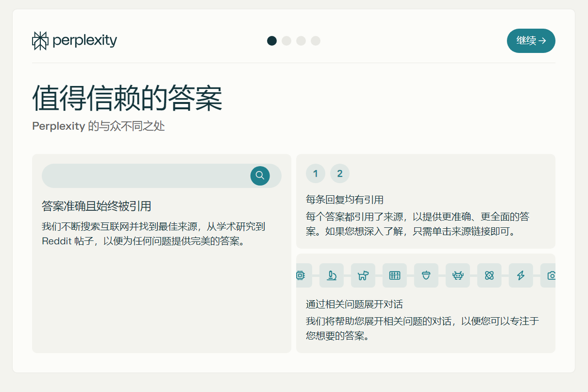Select the acorn topic icon
The width and height of the screenshot is (588, 392).
point(426,275)
